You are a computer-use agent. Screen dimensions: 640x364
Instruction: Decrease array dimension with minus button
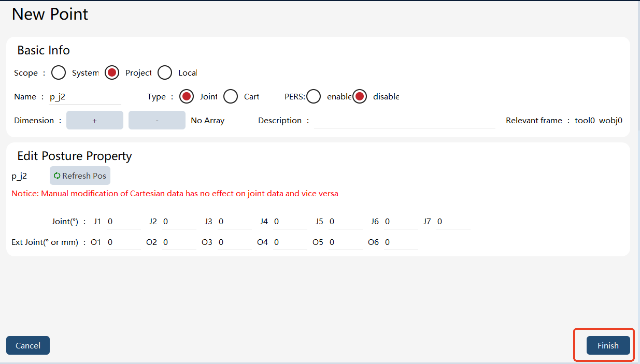tap(157, 120)
